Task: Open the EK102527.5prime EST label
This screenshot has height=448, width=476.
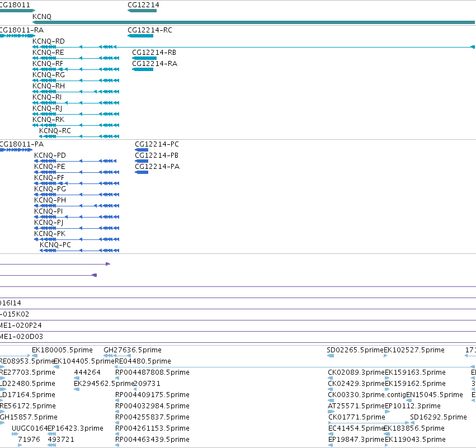Action: pyautogui.click(x=414, y=350)
